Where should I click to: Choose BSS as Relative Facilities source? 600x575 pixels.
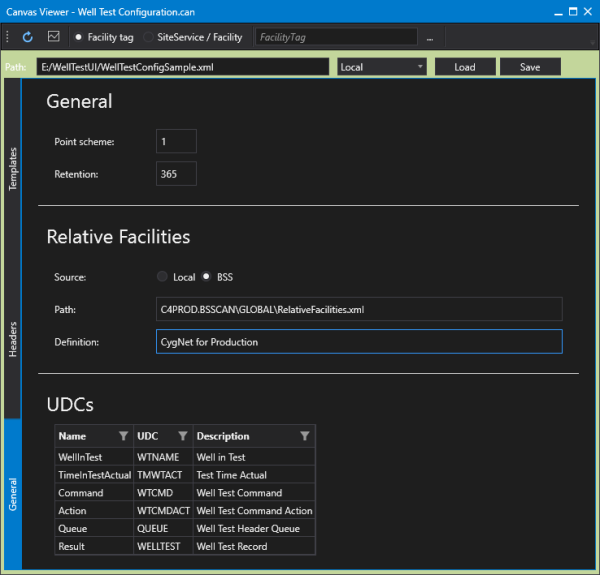point(206,276)
